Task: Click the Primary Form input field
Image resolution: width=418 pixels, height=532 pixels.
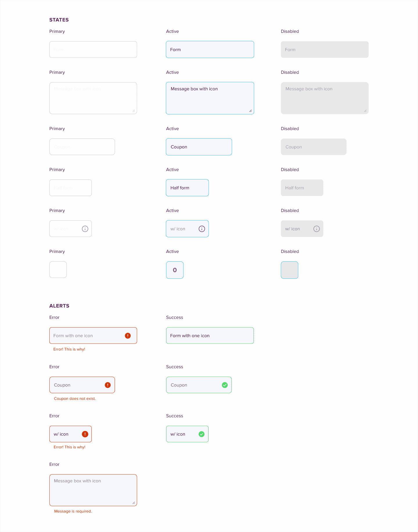Action: click(93, 50)
